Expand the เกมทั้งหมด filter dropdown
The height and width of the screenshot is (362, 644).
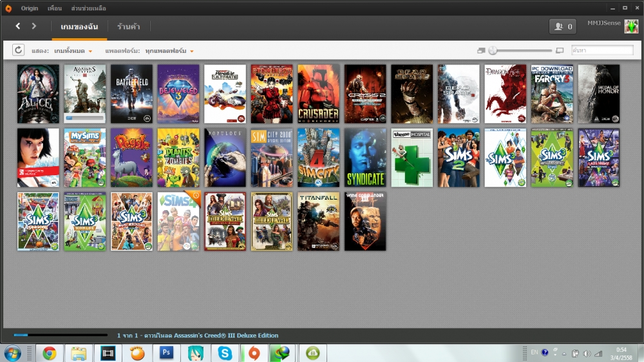click(73, 50)
